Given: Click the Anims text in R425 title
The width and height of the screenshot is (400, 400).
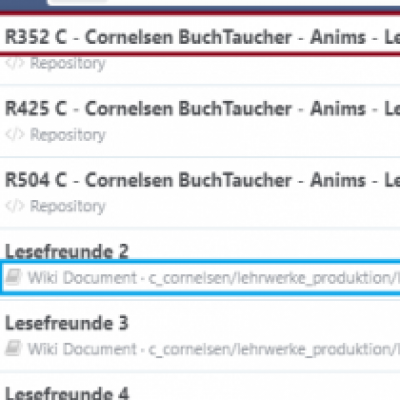Looking at the screenshot, I should click(x=338, y=109).
